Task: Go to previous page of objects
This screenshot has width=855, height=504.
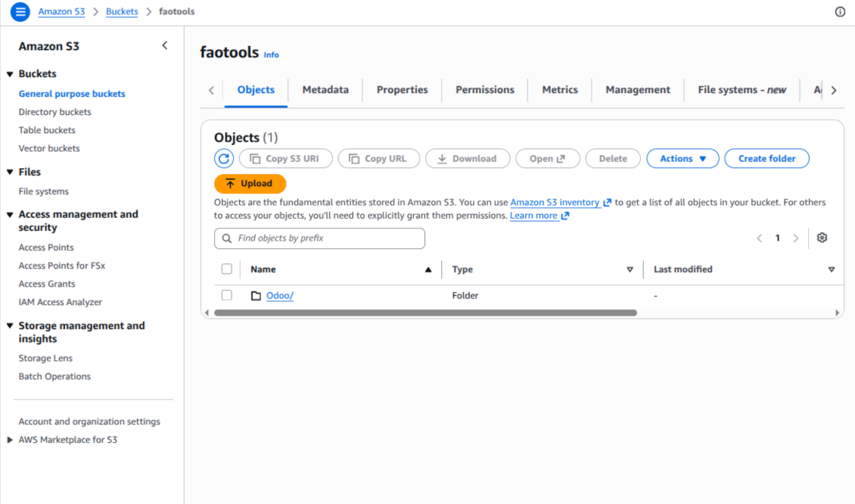Action: tap(759, 238)
